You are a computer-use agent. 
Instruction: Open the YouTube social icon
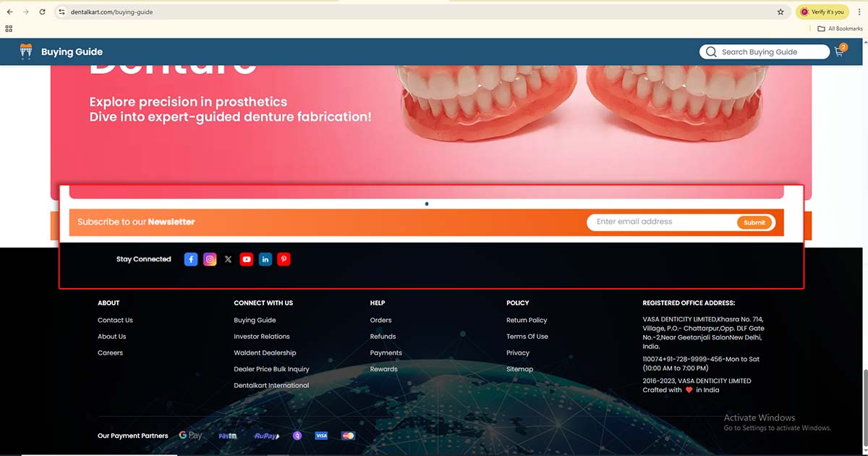tap(247, 259)
